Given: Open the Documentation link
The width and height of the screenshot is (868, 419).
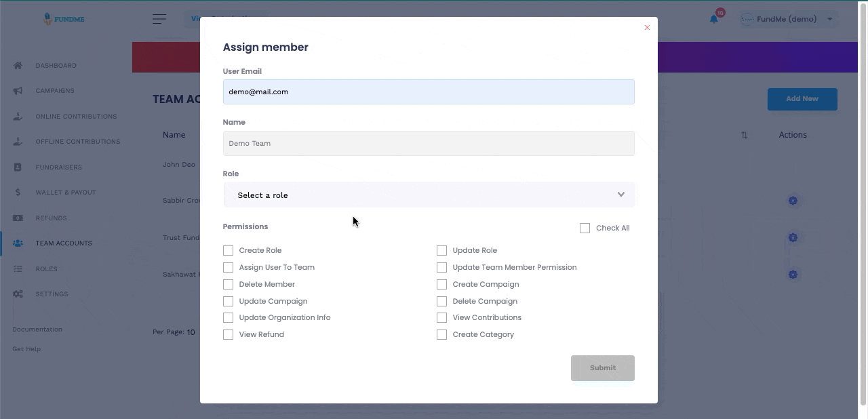Looking at the screenshot, I should [37, 330].
